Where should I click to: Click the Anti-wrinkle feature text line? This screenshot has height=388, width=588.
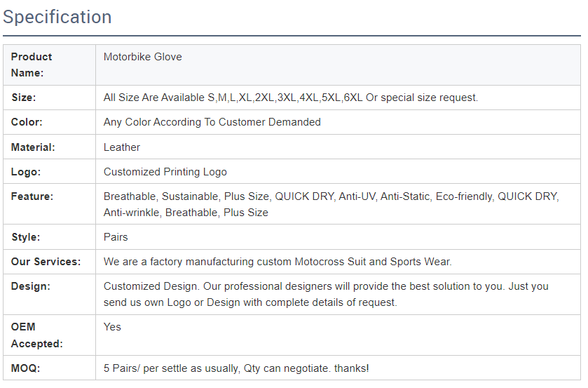click(186, 212)
